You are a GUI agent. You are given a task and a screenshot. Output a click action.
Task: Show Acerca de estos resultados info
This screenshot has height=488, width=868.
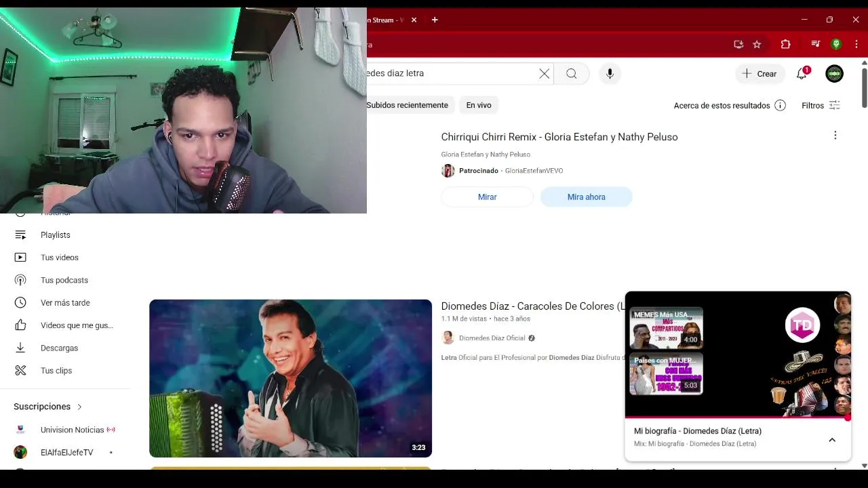tap(730, 106)
